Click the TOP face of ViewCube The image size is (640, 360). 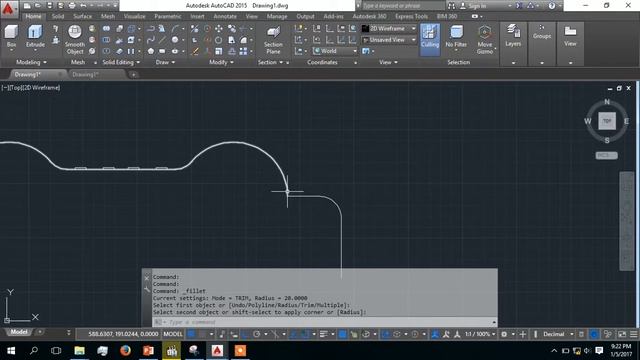(x=607, y=121)
